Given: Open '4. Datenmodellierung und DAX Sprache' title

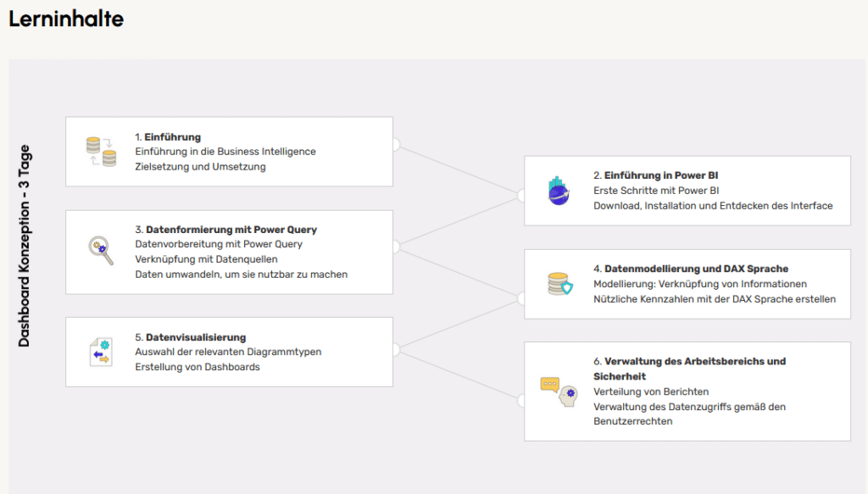Looking at the screenshot, I should [x=690, y=269].
